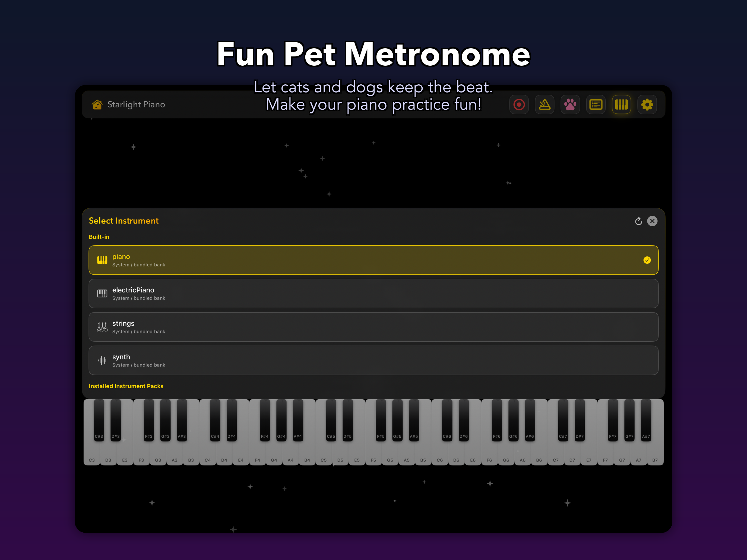Screen dimensions: 747x560
Task: Play the F6 white key
Action: (489, 454)
